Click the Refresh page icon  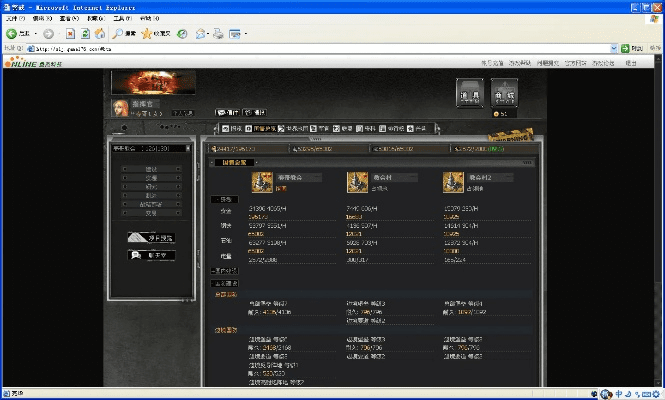click(85, 34)
